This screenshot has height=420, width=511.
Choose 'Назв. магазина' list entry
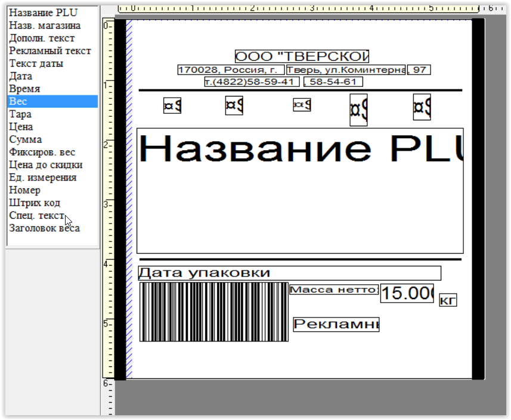[45, 26]
